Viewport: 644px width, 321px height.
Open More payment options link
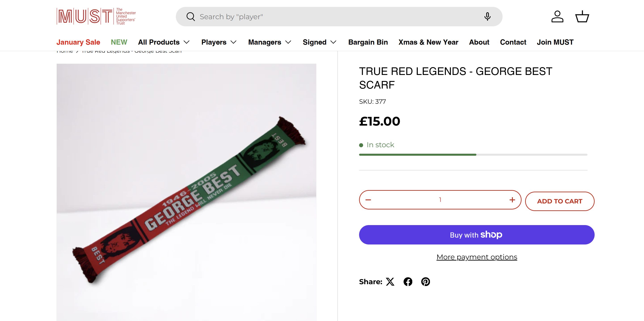pos(477,257)
